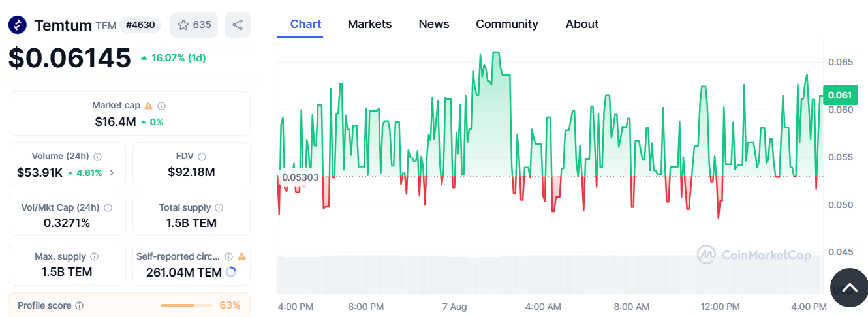Click the TEM ticker symbol text
Viewport: 868px width, 317px height.
[106, 25]
